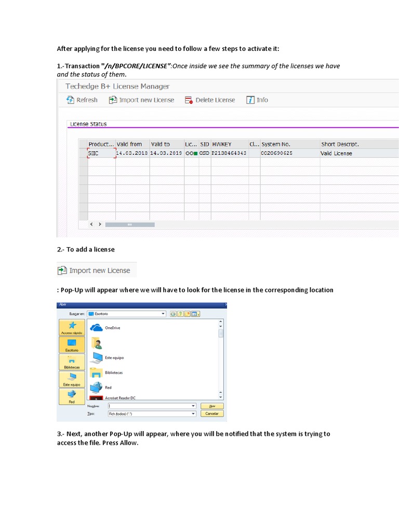399x532 pixels.
Task: Open Red in the file list
Action: 101,387
